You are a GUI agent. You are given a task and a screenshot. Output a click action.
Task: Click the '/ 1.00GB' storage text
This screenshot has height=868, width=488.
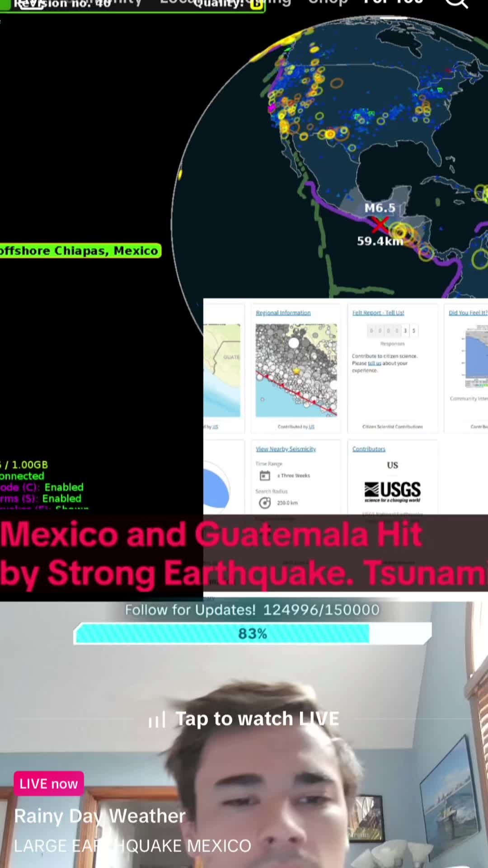coord(26,465)
